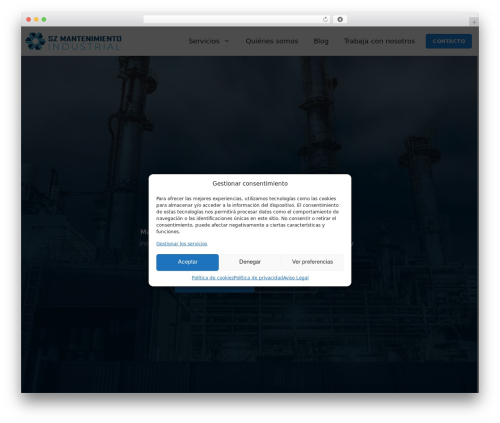500x423 pixels.
Task: Open a new tab with plus button
Action: point(474,22)
